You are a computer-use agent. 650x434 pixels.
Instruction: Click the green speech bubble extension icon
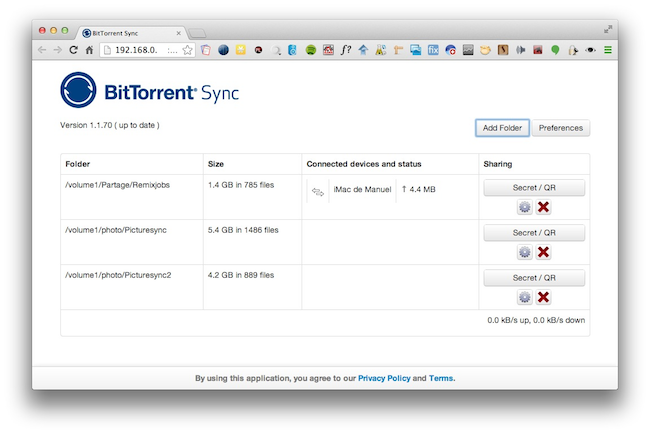click(x=555, y=50)
